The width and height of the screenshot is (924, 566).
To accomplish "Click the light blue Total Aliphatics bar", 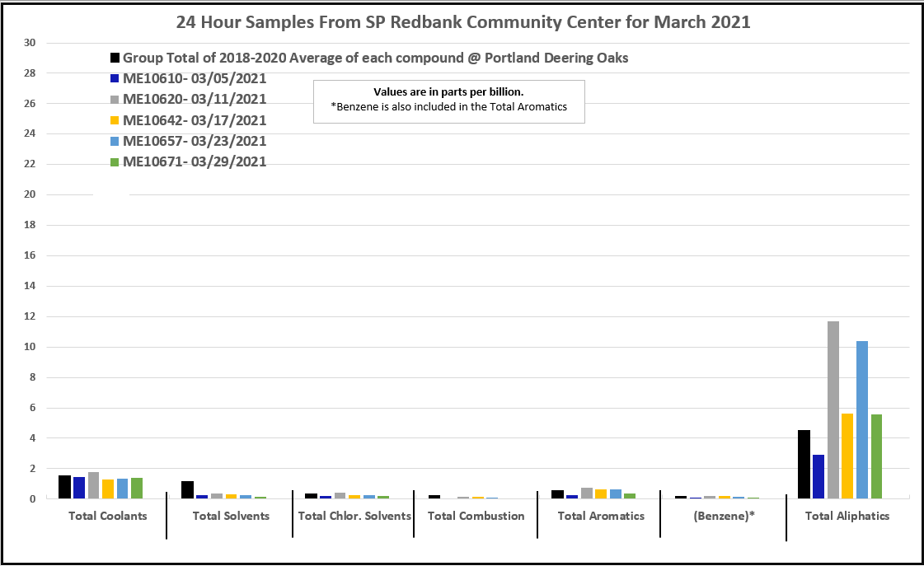I will click(862, 419).
